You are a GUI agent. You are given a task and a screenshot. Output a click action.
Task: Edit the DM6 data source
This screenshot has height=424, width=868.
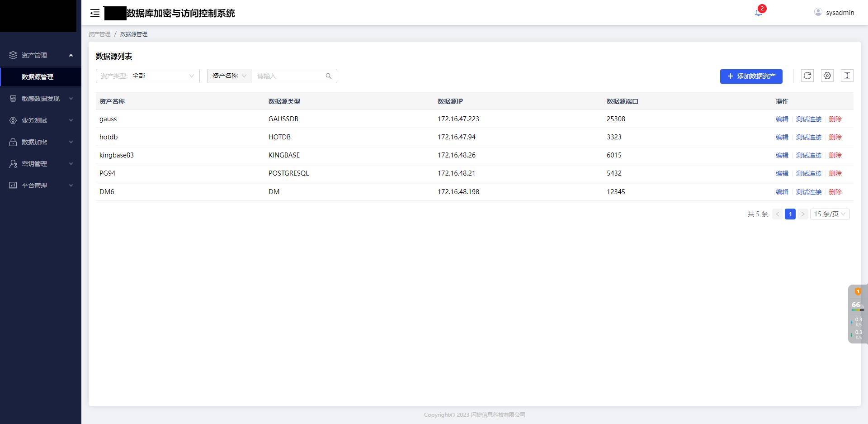pyautogui.click(x=782, y=192)
